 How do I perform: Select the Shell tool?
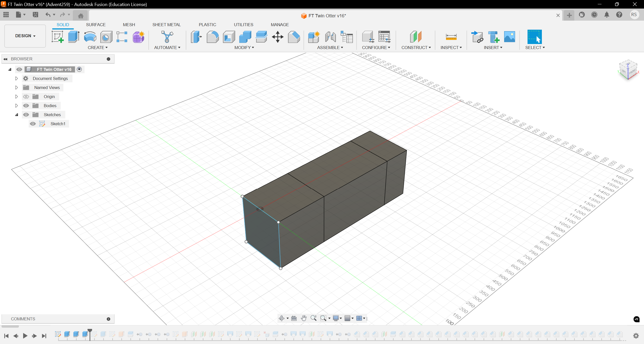point(229,37)
